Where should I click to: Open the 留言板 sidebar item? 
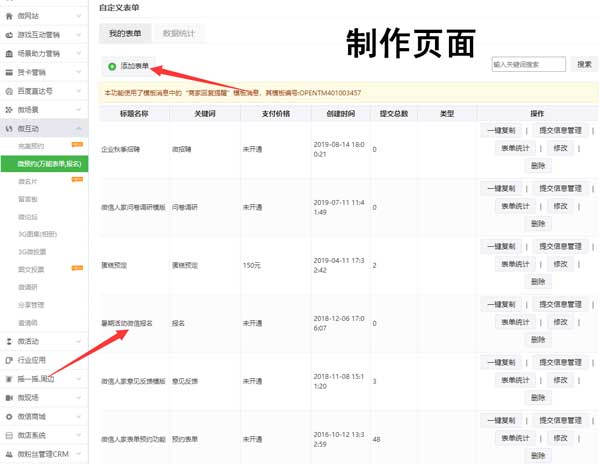[x=28, y=199]
